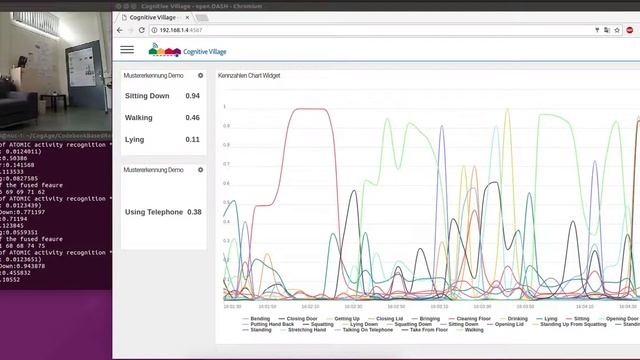Toggle the Opening Door legend entry

coord(618,319)
